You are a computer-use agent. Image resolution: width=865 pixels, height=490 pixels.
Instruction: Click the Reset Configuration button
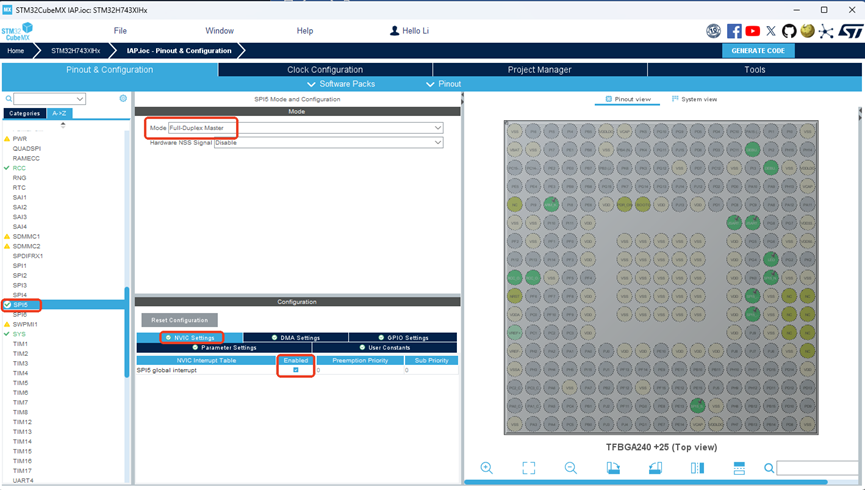tap(180, 320)
